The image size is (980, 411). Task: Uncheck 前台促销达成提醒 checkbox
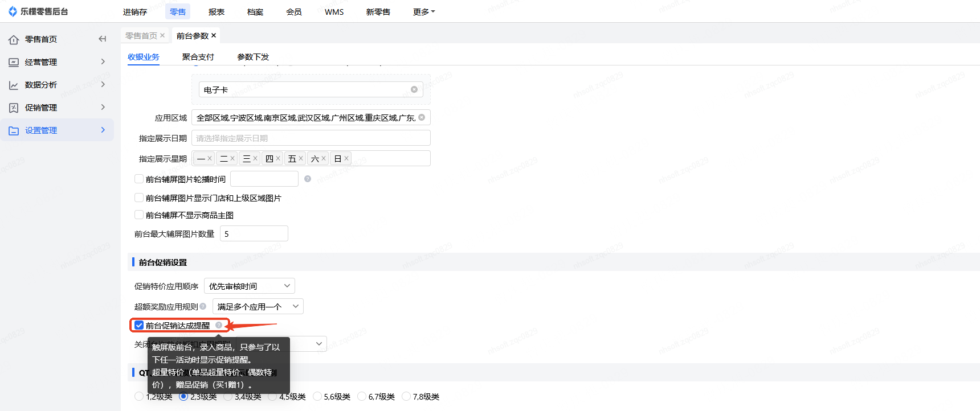(x=139, y=325)
